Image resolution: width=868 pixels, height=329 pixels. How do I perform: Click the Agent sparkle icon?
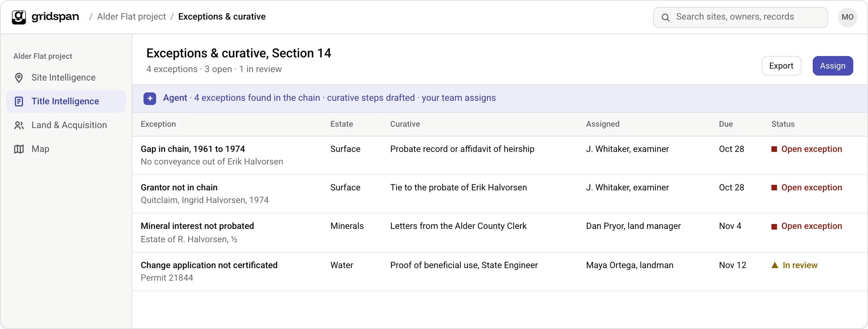pos(150,98)
